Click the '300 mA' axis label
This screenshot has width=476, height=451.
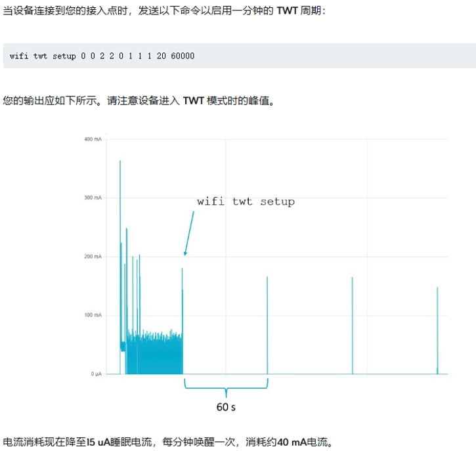93,198
